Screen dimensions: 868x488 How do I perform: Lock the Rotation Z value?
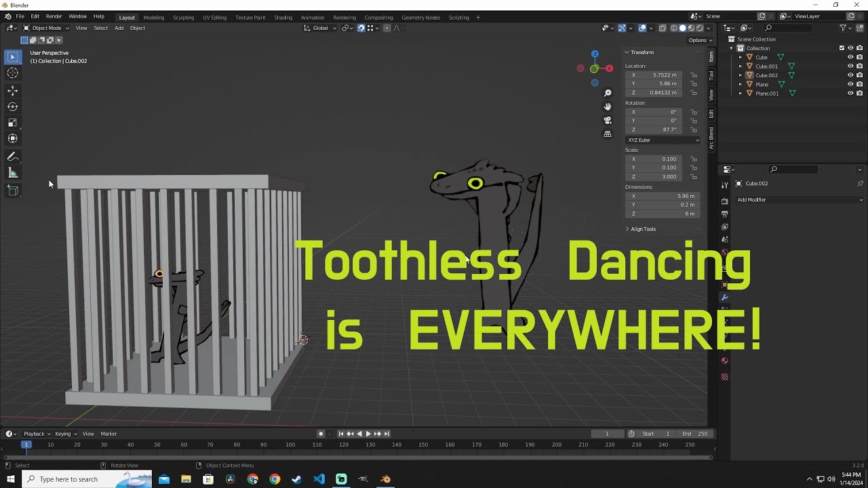pos(694,129)
